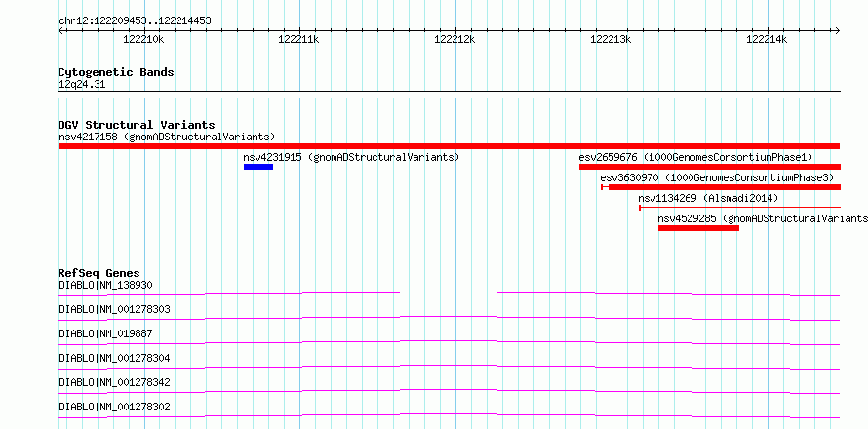The height and width of the screenshot is (429, 868).
Task: Open the nsv4231915 gnomAD variant label
Action: [351, 157]
